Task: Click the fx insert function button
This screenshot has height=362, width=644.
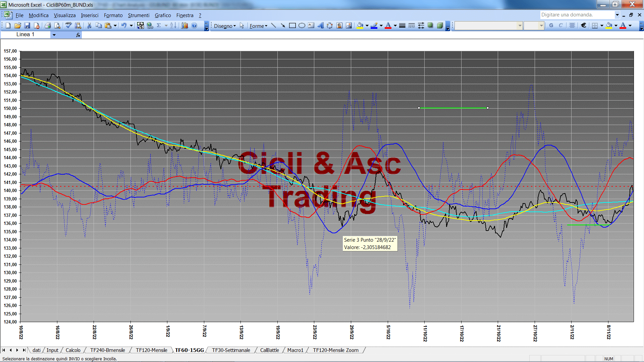Action: click(78, 35)
